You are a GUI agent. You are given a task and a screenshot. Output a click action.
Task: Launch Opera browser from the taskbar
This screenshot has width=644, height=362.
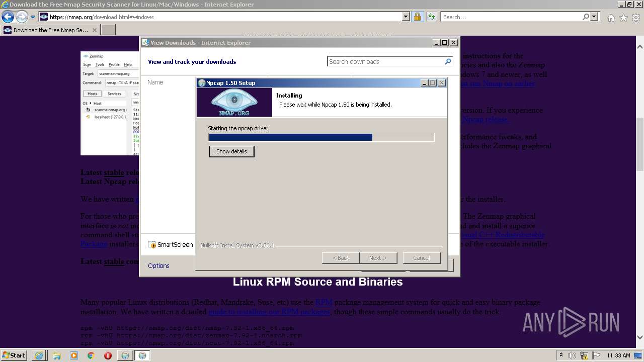(x=108, y=355)
